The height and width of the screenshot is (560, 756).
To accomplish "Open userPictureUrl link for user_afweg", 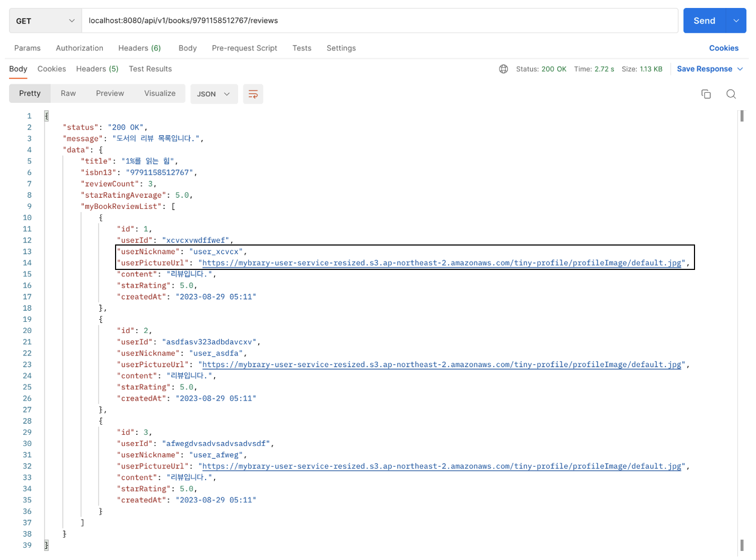I will [442, 467].
